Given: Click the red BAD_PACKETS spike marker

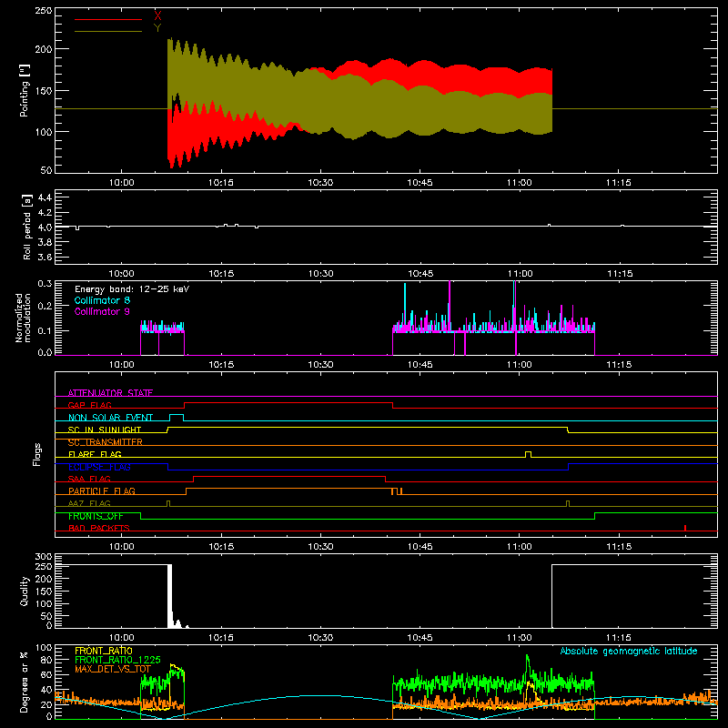Looking at the screenshot, I should pos(685,528).
